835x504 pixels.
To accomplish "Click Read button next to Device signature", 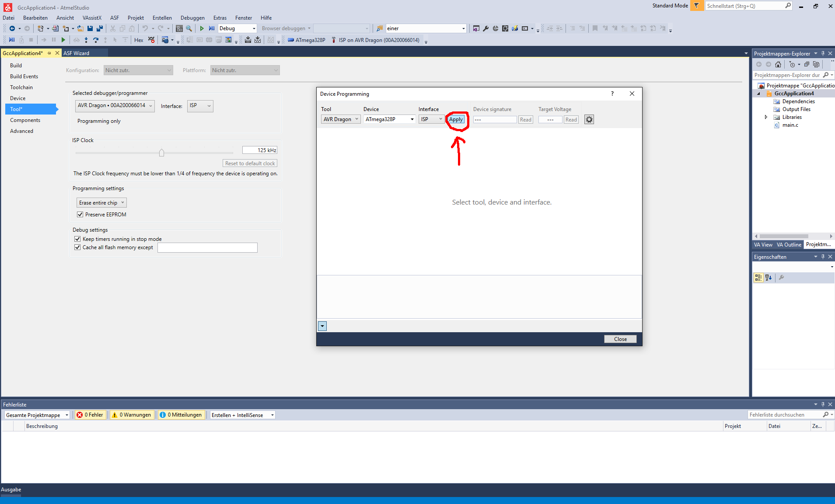I will point(526,120).
